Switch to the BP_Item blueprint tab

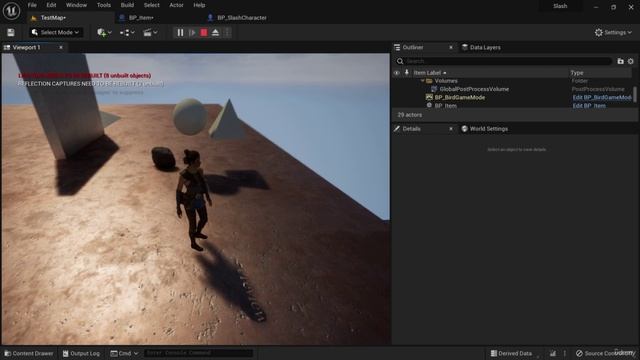(x=141, y=18)
